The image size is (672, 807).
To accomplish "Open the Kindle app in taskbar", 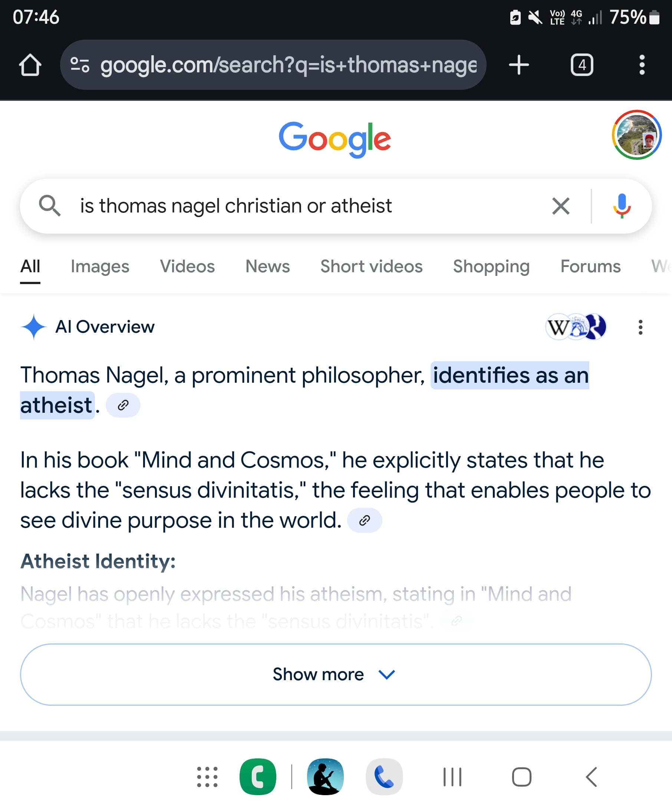I will pyautogui.click(x=325, y=777).
